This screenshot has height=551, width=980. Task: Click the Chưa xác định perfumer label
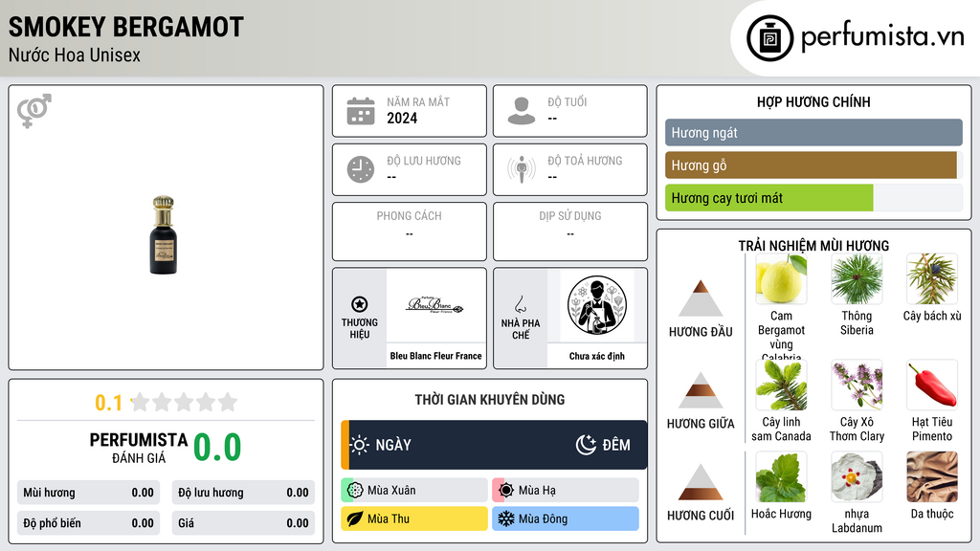[x=597, y=356]
